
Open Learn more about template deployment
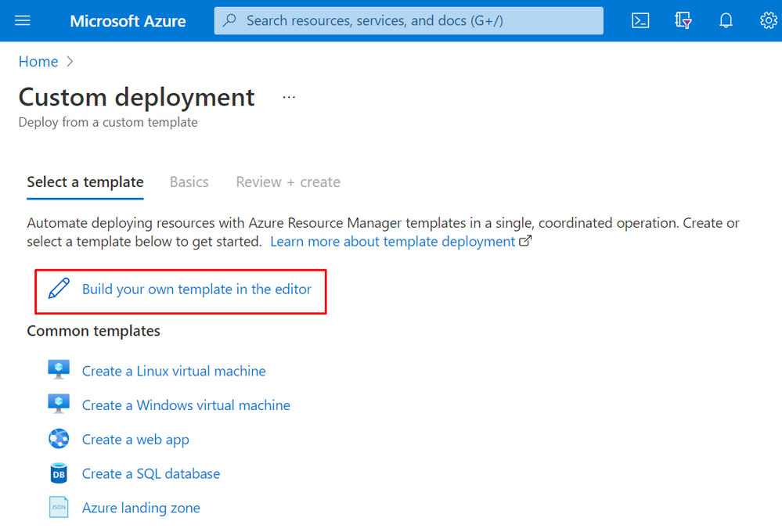tap(392, 241)
